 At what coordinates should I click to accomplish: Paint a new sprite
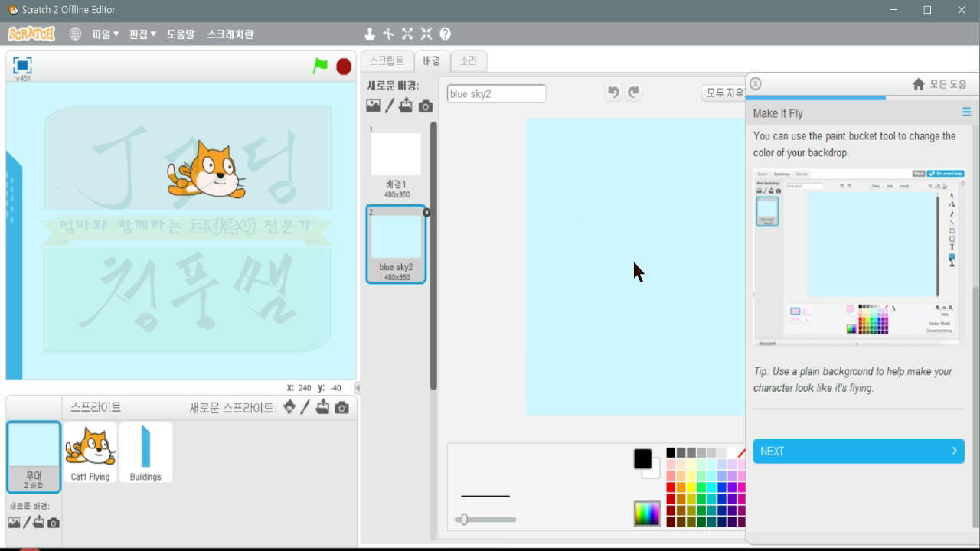click(x=305, y=407)
